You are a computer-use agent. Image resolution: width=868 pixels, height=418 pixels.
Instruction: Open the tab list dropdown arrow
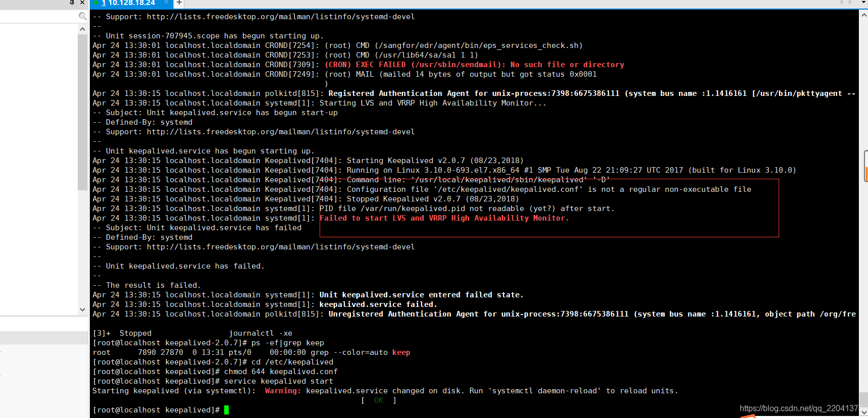[862, 3]
